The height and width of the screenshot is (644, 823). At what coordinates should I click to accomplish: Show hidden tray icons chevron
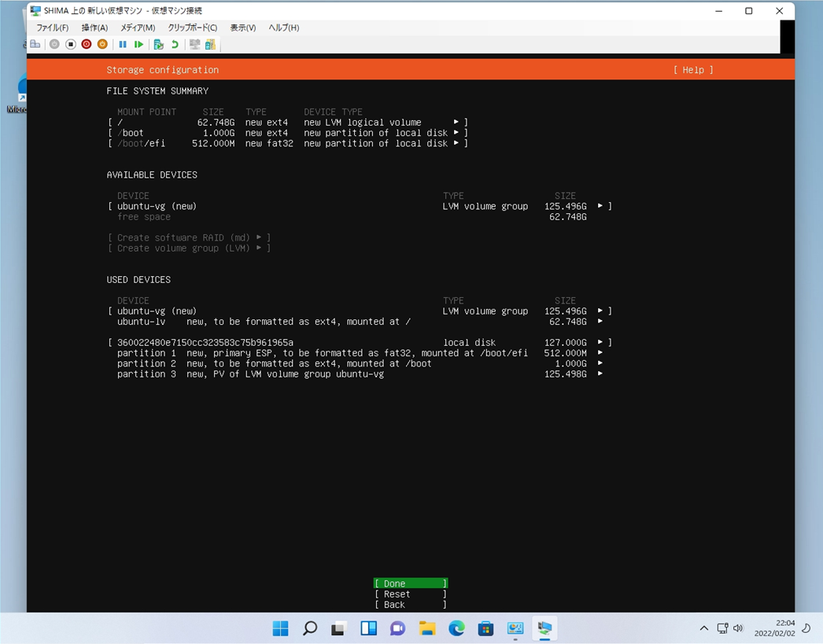704,627
